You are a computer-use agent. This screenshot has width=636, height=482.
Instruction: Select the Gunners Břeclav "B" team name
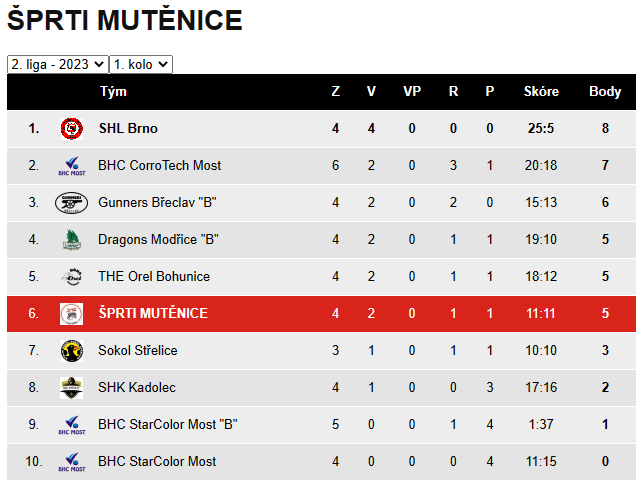[x=157, y=202]
